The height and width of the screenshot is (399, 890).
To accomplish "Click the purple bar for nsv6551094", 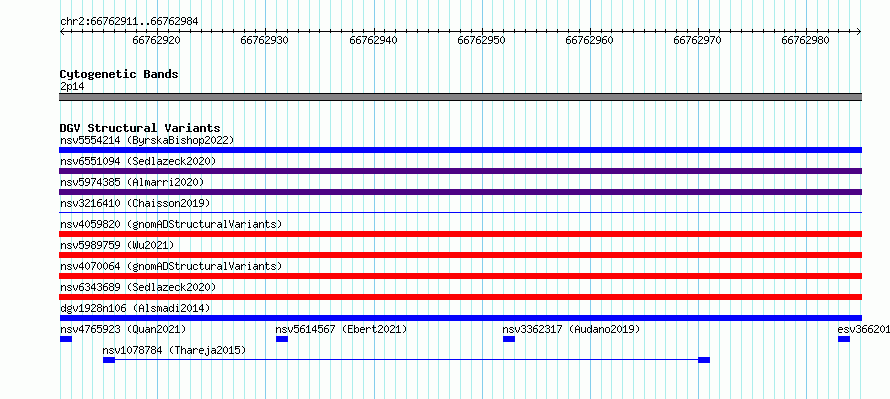I will pyautogui.click(x=460, y=171).
